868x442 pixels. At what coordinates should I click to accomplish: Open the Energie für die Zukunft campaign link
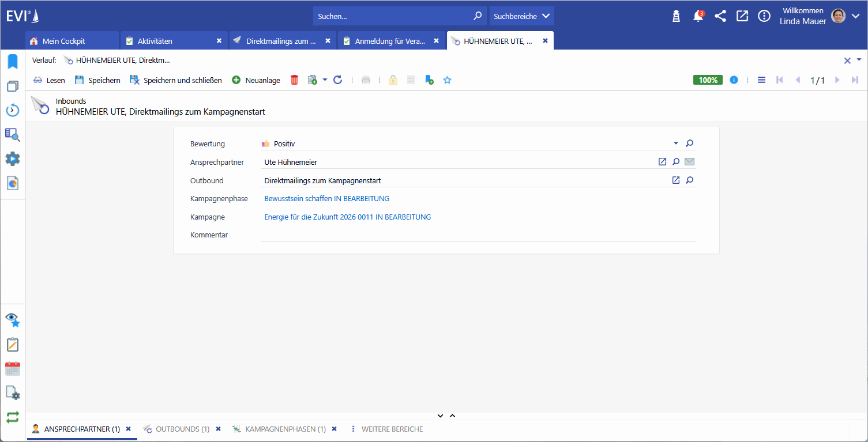point(347,217)
